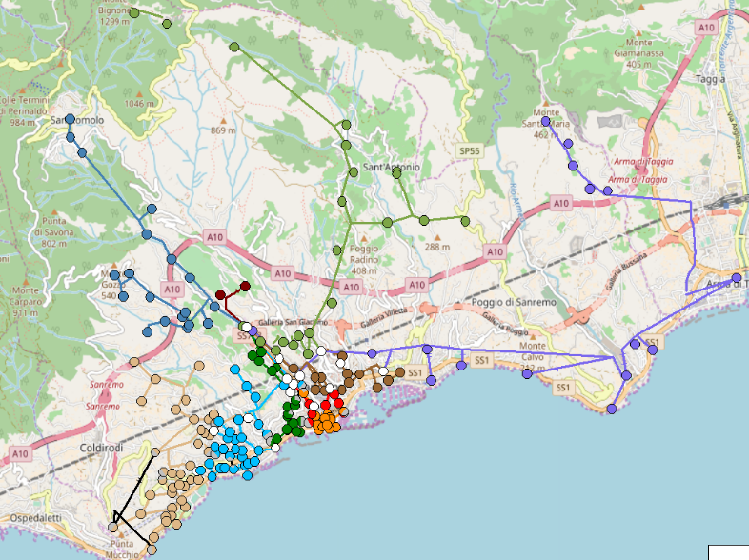Screen dimensions: 749x560
Task: Click the purple node near Monte Santa Maria
Action: tap(545, 121)
